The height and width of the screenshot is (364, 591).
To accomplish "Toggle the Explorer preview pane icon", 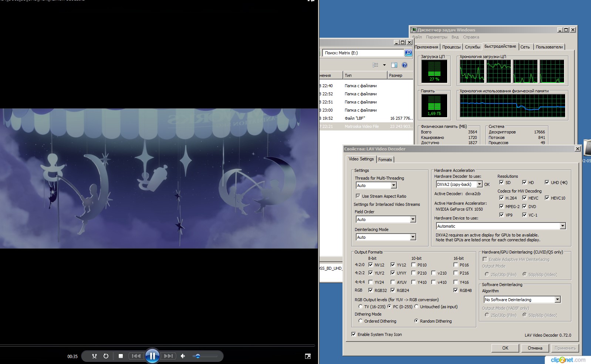I will pos(394,65).
